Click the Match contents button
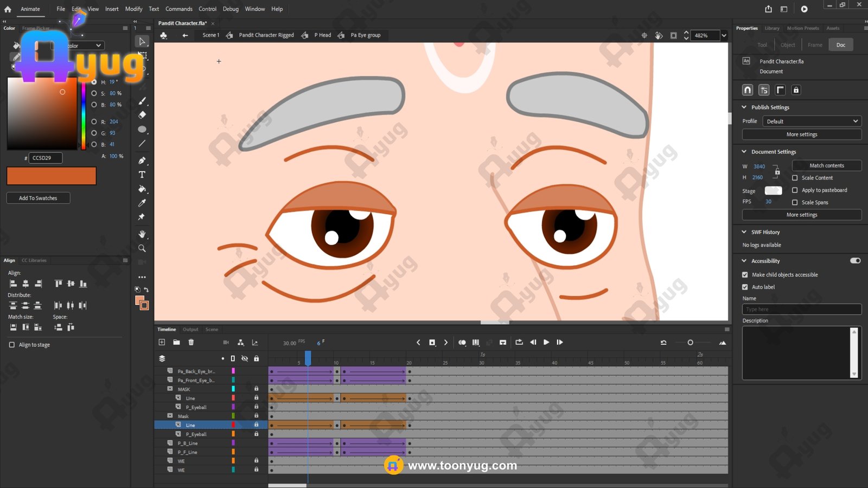 826,165
